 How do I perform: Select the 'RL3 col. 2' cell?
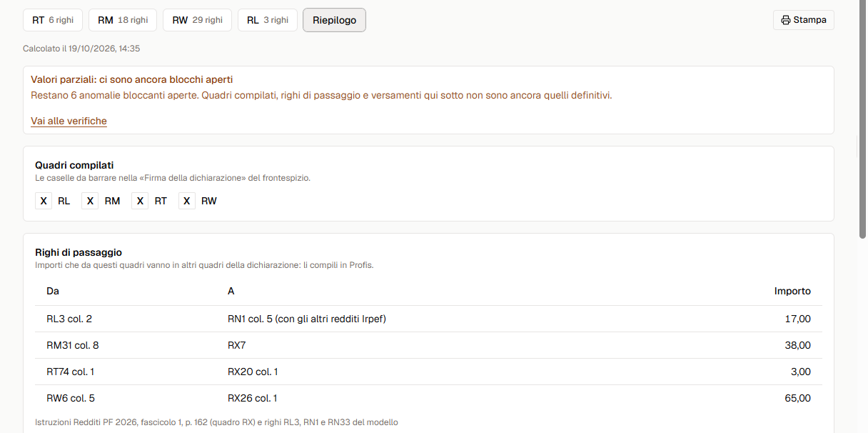tap(69, 319)
